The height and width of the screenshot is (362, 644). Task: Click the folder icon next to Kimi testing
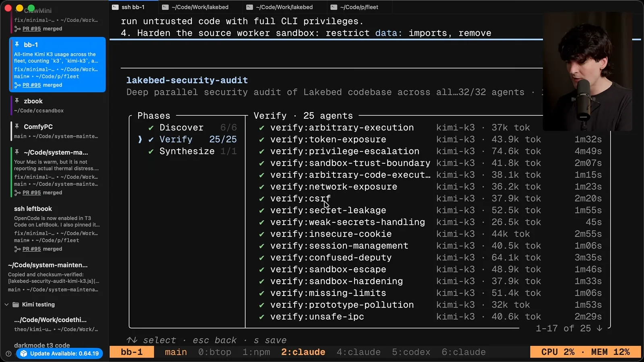[16, 304]
